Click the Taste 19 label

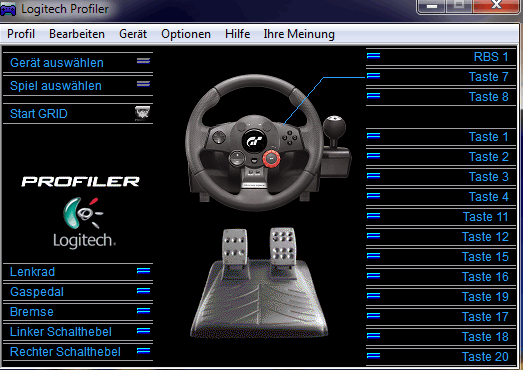point(485,297)
